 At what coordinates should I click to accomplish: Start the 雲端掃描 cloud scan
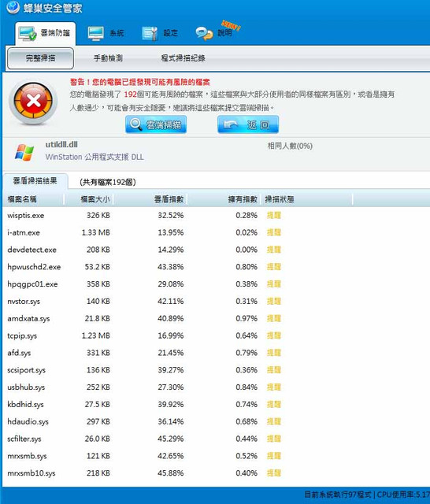coord(156,124)
